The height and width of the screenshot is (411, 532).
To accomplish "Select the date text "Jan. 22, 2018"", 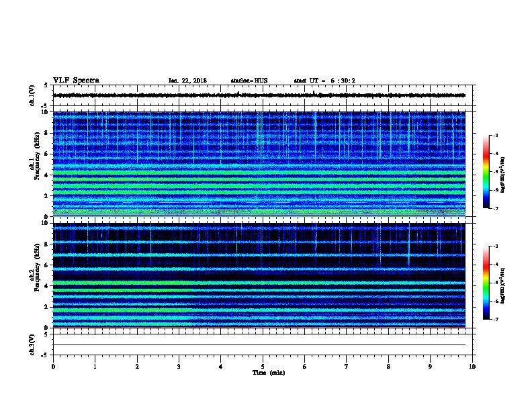I will [x=187, y=81].
